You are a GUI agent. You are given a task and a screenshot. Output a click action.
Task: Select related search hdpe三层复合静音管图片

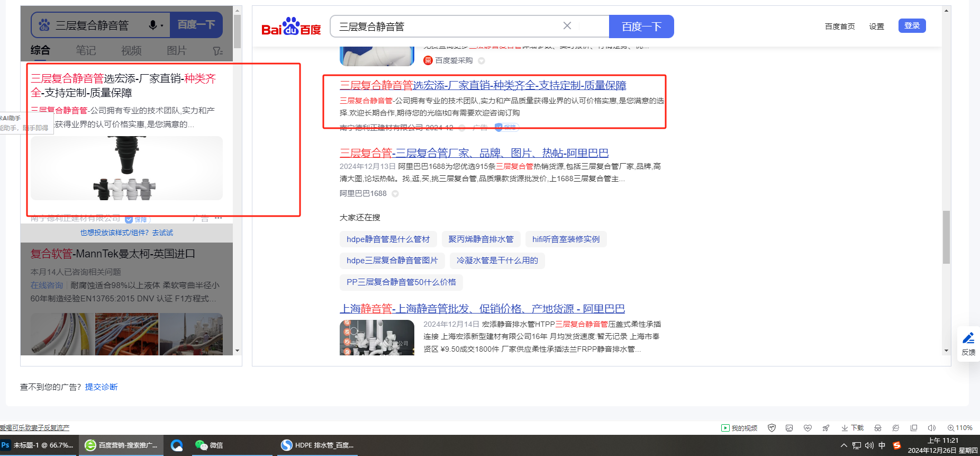(x=392, y=261)
